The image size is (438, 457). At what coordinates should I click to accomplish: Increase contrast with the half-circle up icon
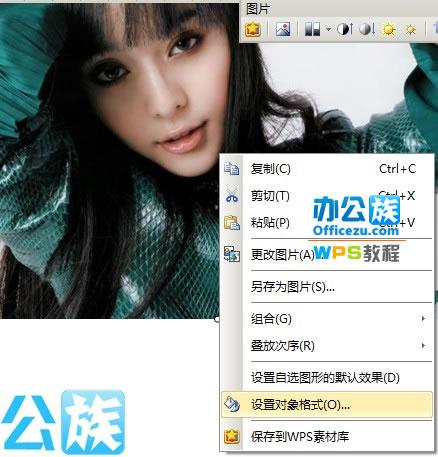pos(344,29)
